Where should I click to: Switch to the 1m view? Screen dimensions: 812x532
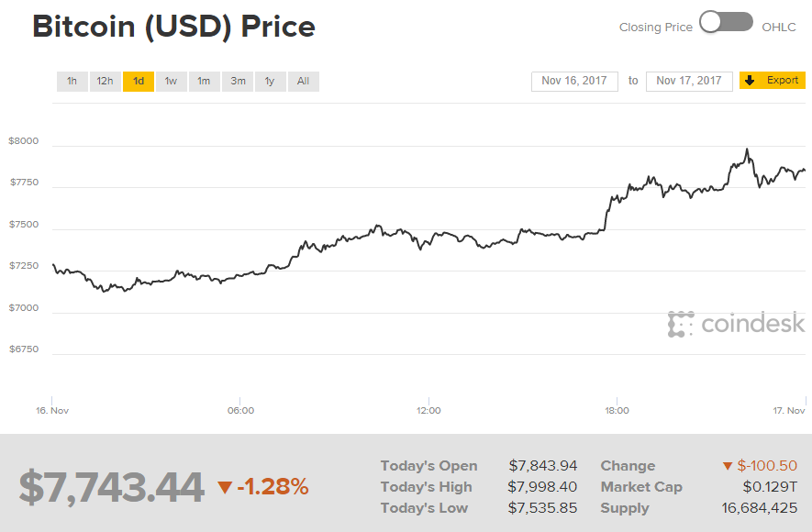click(204, 81)
